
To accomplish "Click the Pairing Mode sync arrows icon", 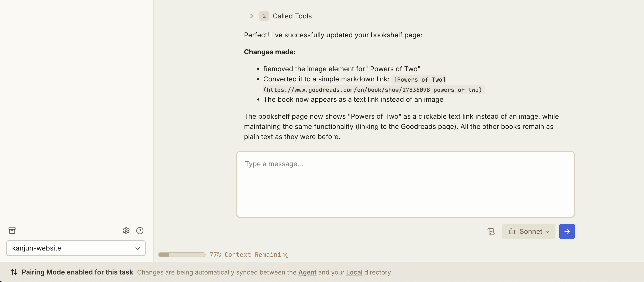I will [x=14, y=272].
